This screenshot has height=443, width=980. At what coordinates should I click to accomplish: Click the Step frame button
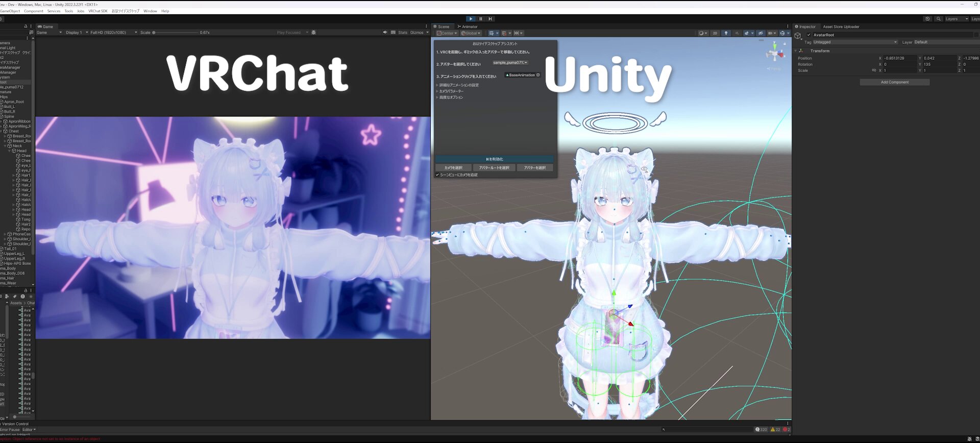[x=490, y=19]
